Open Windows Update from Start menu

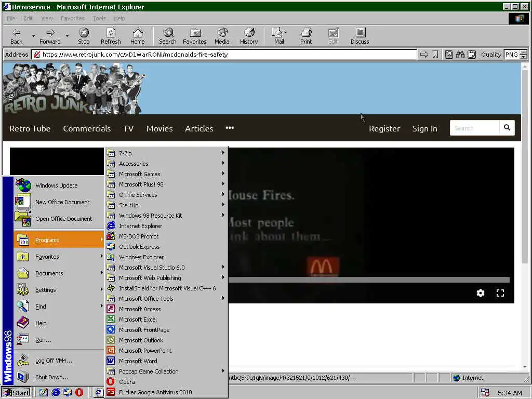click(x=59, y=185)
